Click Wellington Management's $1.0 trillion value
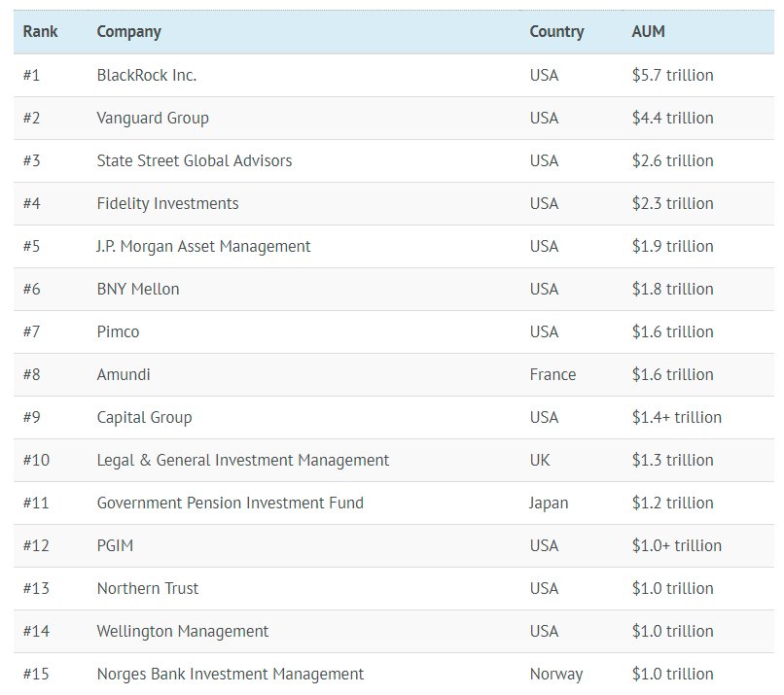Screen dimensions: 784x695 [x=672, y=632]
